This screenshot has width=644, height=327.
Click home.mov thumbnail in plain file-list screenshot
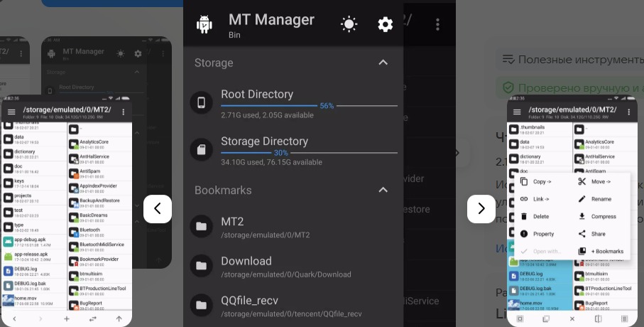pos(9,300)
